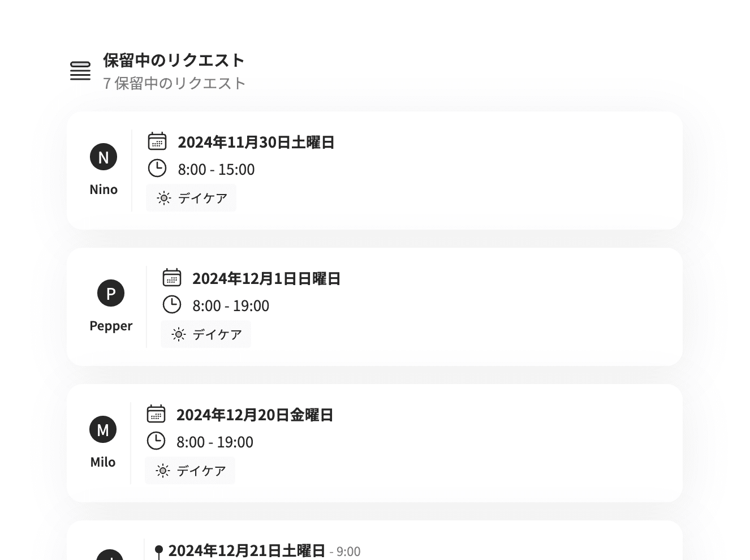Click the 7 保留中のリクエスト counter text
This screenshot has width=750, height=560.
pyautogui.click(x=173, y=83)
